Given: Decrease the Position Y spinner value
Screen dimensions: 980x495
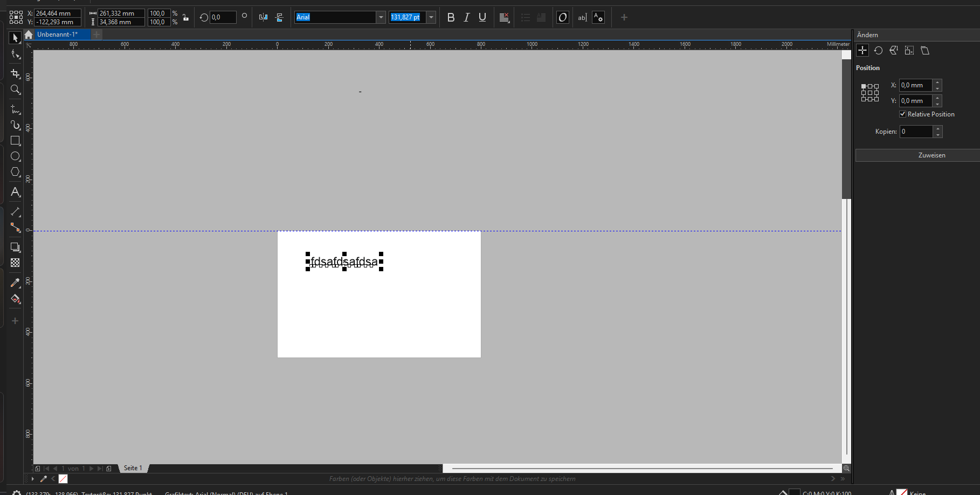Looking at the screenshot, I should click(x=937, y=104).
